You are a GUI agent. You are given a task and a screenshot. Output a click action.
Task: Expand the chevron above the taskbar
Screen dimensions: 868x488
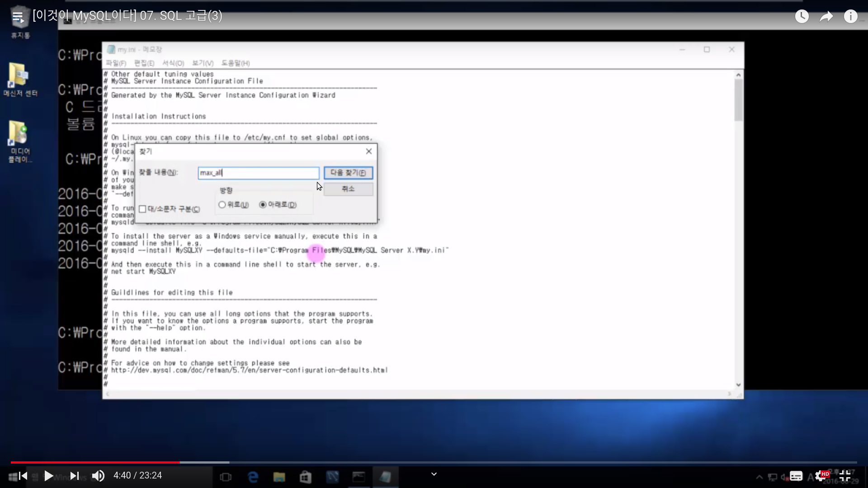pyautogui.click(x=434, y=474)
